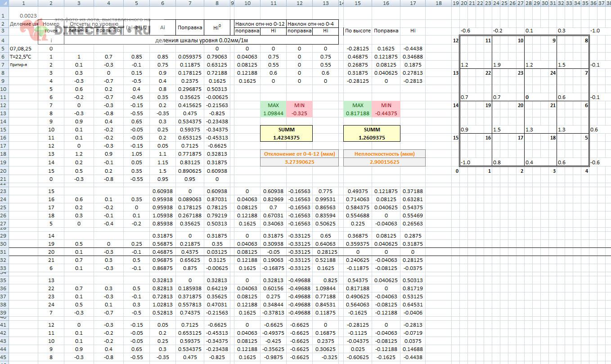
Task: Select row header 31
Action: click(4, 252)
